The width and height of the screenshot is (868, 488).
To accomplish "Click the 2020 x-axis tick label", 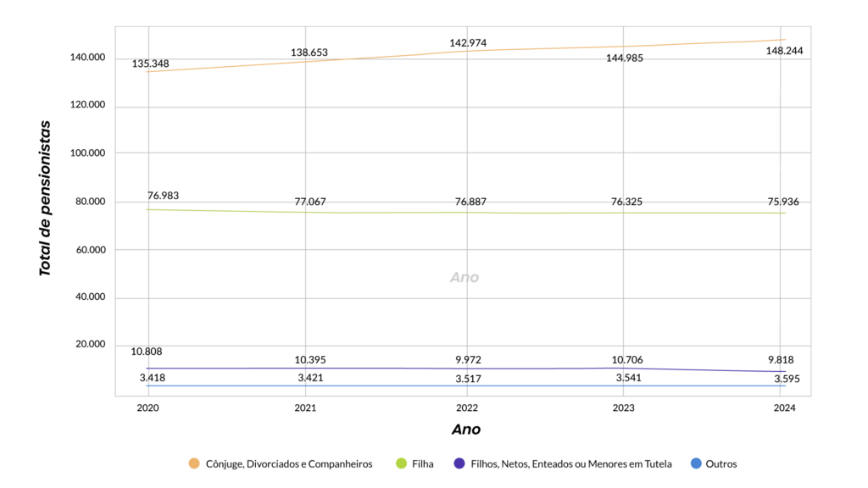I will point(147,408).
